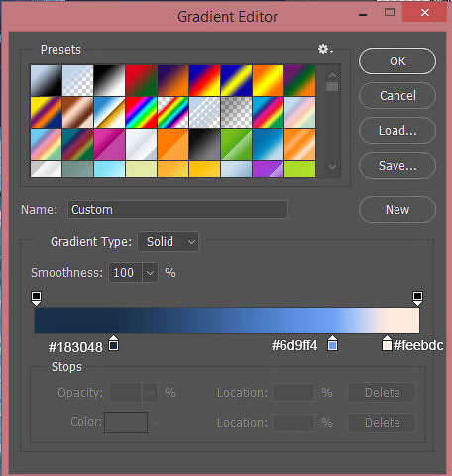Click the presets scroll down arrow
Image resolution: width=452 pixels, height=476 pixels.
point(332,167)
